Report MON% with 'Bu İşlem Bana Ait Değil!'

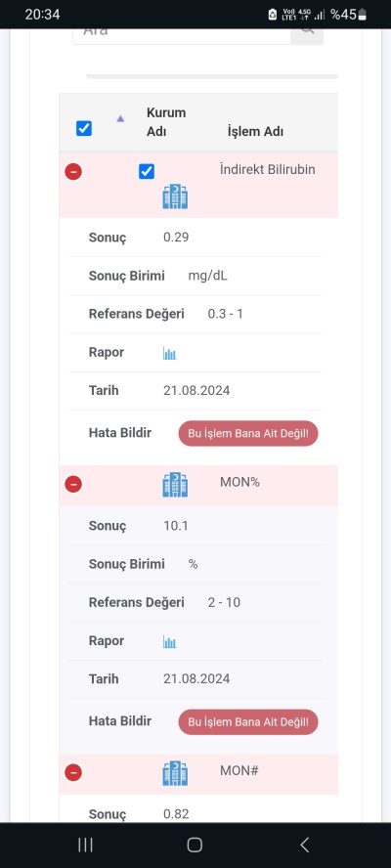248,721
